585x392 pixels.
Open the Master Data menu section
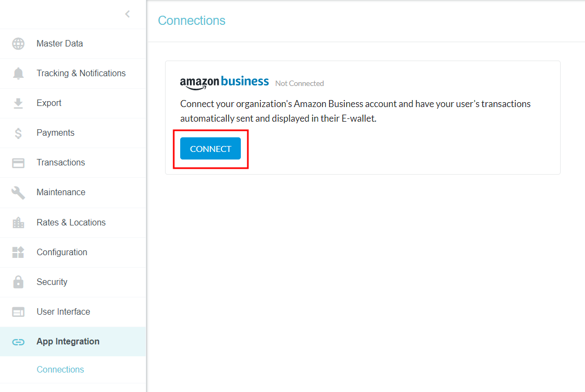(x=60, y=44)
